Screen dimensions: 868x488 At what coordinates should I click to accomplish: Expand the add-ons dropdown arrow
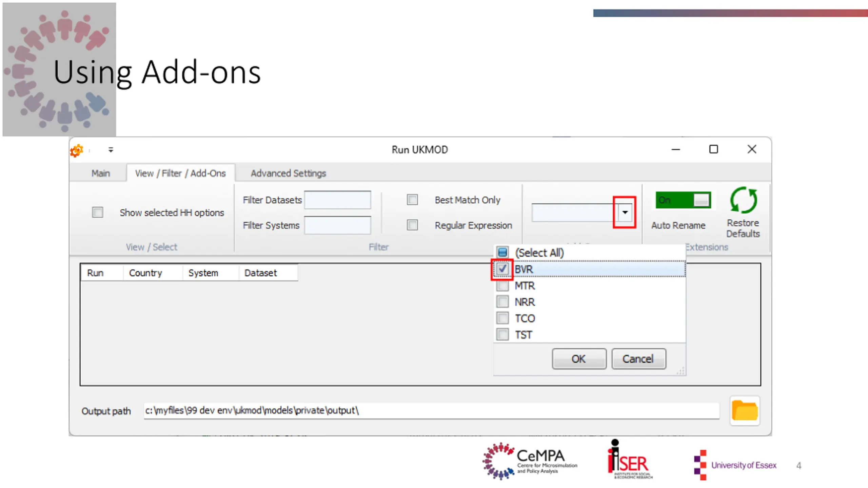[x=625, y=212]
